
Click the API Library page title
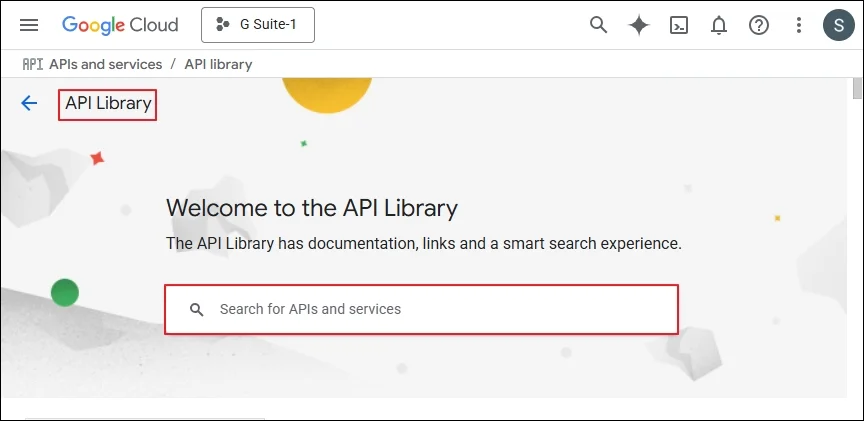point(108,104)
